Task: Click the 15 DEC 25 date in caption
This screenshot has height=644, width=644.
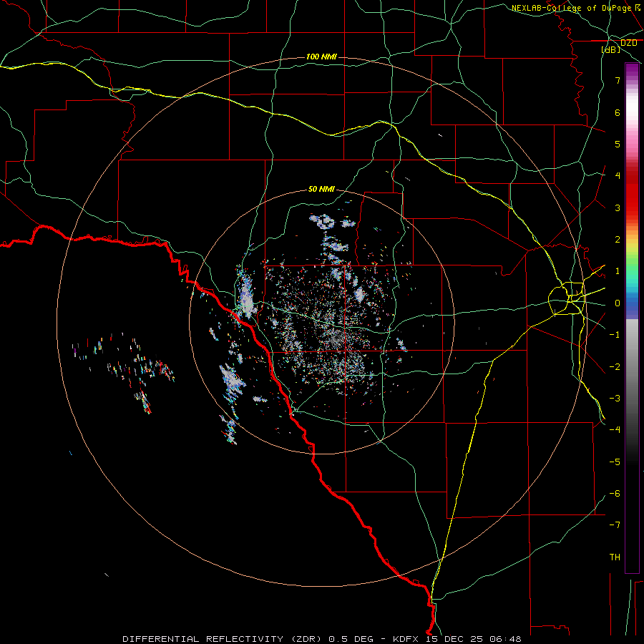Action: 457,639
